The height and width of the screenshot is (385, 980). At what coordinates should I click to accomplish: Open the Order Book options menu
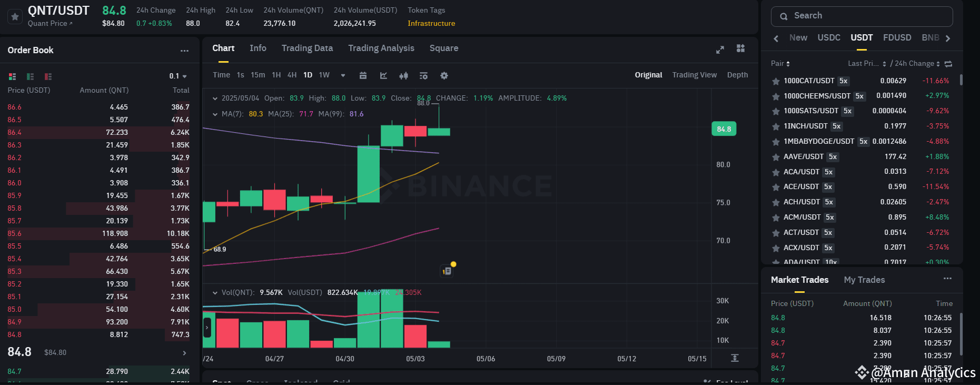click(x=184, y=51)
